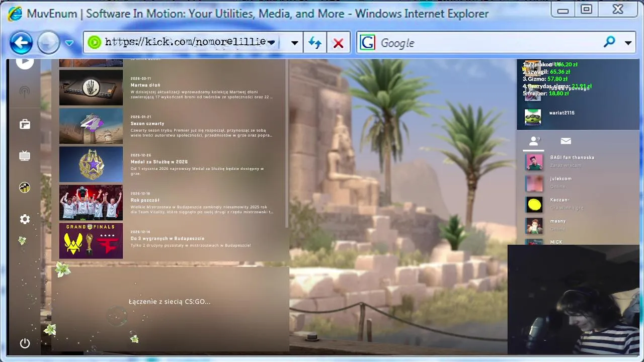Select wariat2115 profile avatar

pyautogui.click(x=533, y=117)
